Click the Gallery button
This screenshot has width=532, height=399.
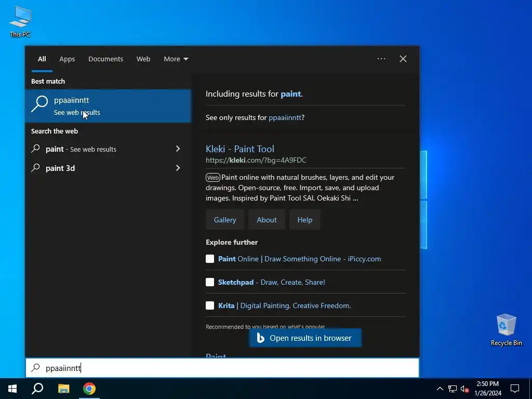pyautogui.click(x=225, y=220)
